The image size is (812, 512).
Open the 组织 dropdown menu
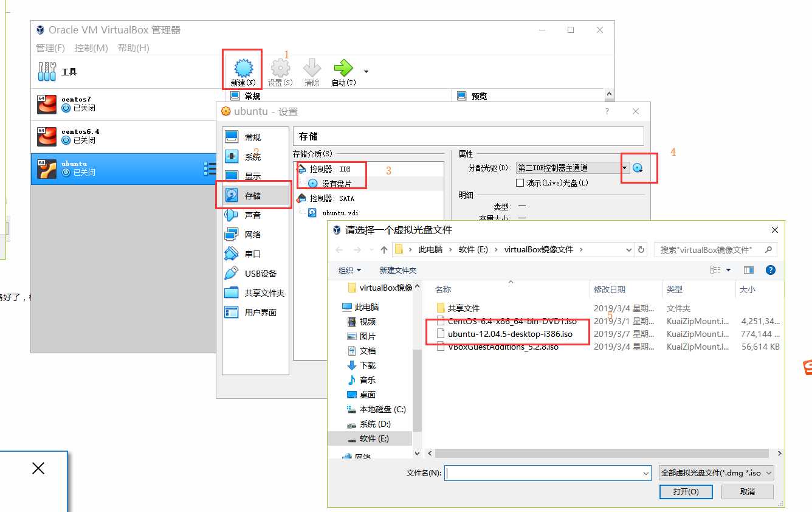coord(349,270)
